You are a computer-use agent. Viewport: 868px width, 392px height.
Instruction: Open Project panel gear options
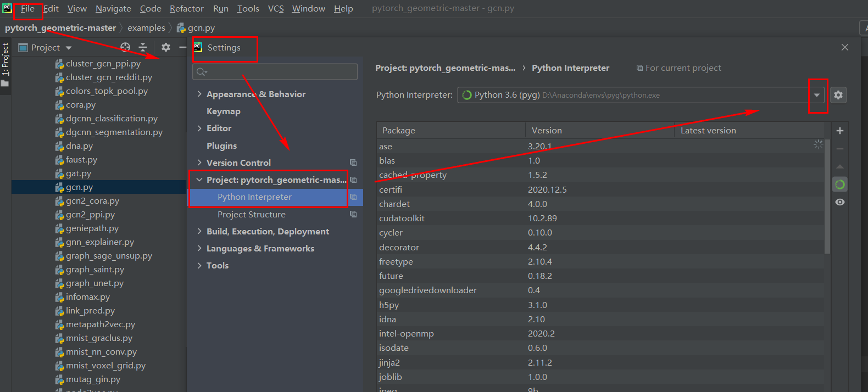click(166, 47)
